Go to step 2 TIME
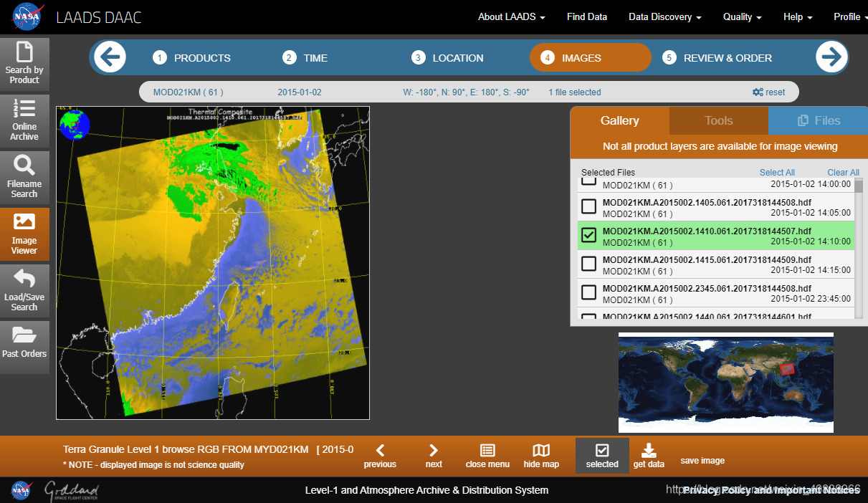 pyautogui.click(x=305, y=58)
